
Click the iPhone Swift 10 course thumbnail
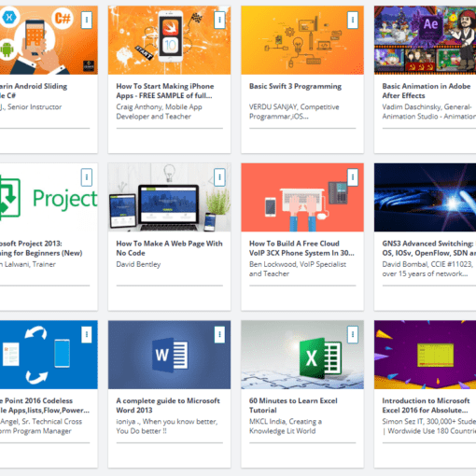169,40
